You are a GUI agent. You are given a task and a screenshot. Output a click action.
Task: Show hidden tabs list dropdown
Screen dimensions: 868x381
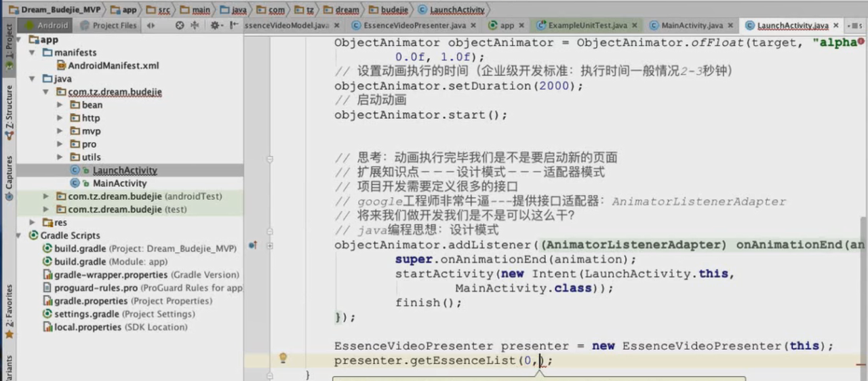point(856,25)
